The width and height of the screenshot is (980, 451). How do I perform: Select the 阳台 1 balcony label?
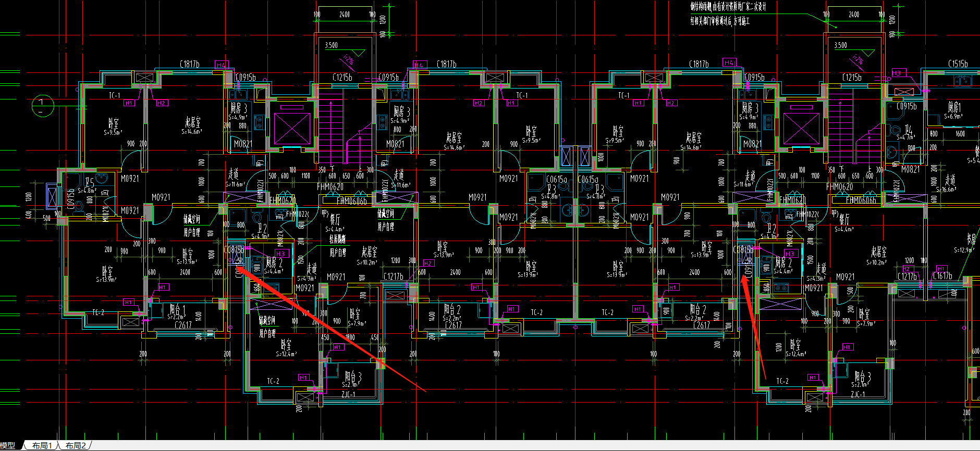pos(177,309)
